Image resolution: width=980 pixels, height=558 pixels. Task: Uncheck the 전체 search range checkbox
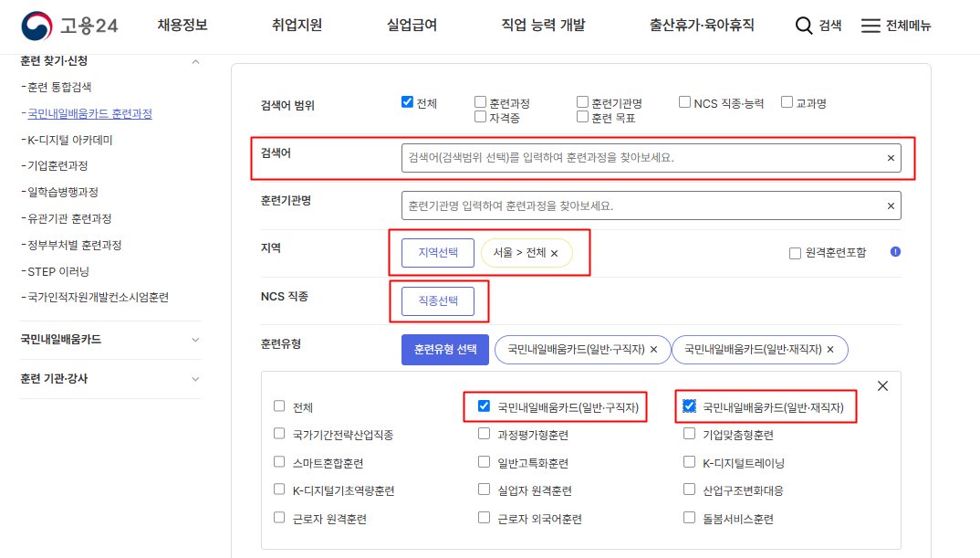click(405, 101)
